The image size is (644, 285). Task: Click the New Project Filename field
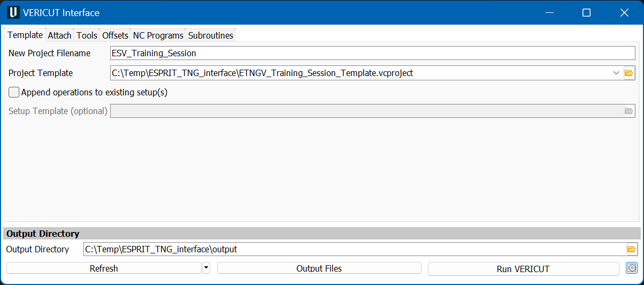372,53
